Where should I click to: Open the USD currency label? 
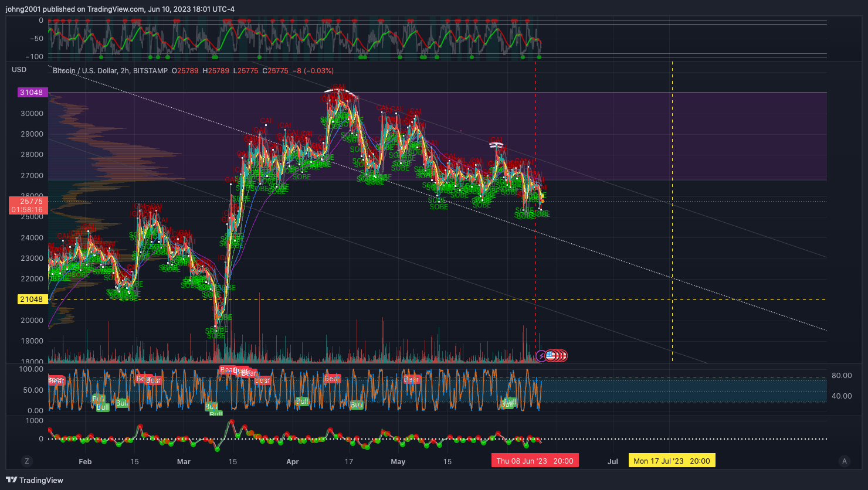coord(19,70)
